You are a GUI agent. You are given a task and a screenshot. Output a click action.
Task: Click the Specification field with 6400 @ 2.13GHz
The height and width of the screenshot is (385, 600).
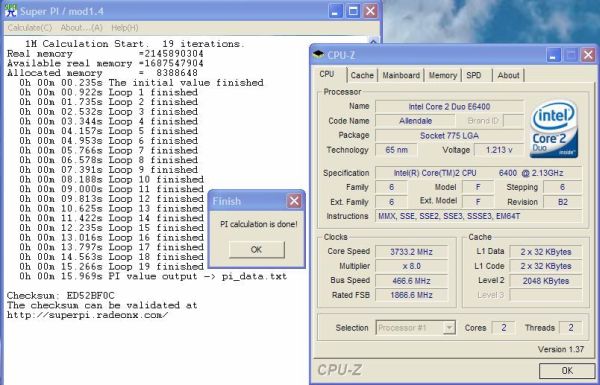[x=478, y=173]
